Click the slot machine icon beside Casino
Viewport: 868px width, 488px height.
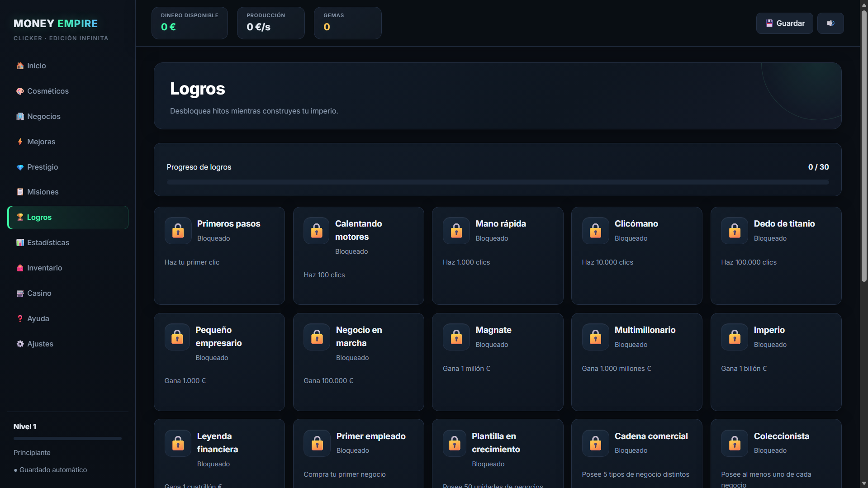[20, 294]
